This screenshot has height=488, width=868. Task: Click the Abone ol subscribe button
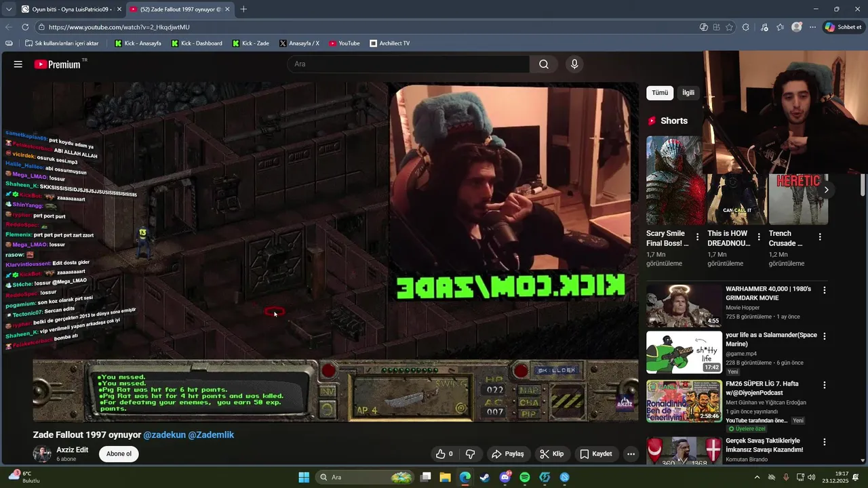pyautogui.click(x=119, y=454)
